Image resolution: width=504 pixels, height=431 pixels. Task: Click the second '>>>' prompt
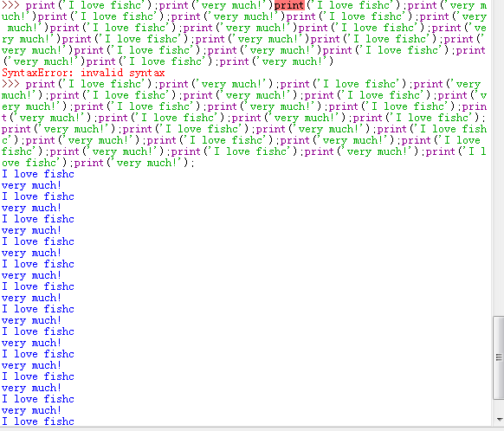(10, 84)
